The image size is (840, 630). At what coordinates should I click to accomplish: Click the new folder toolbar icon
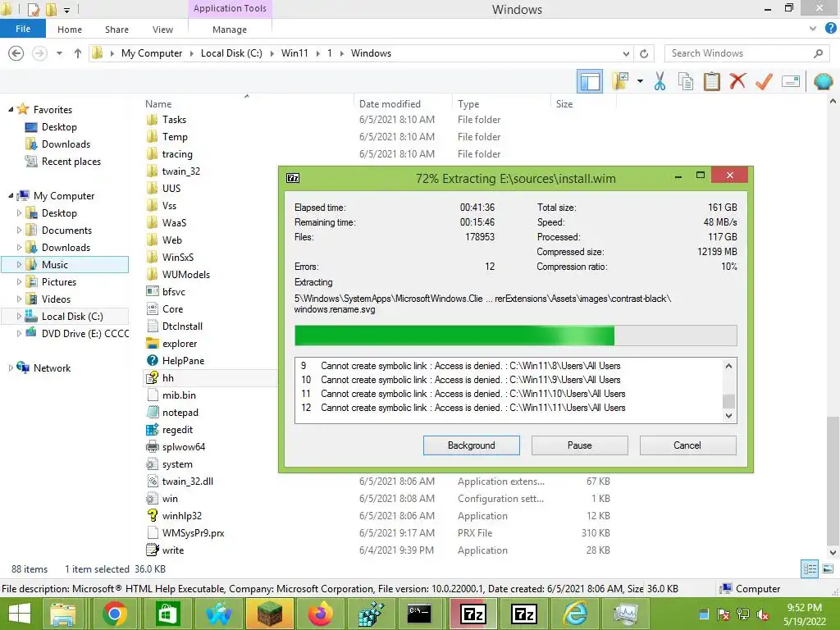tap(621, 81)
